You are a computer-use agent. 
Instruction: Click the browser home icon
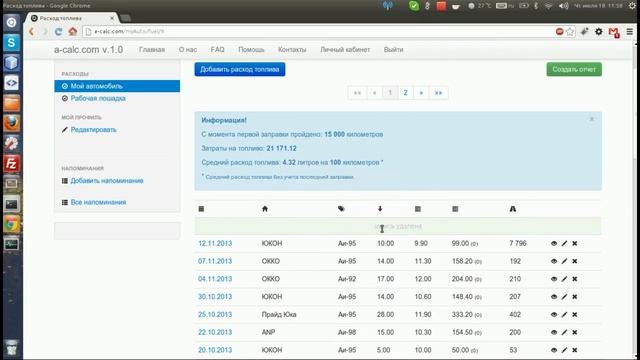point(73,31)
